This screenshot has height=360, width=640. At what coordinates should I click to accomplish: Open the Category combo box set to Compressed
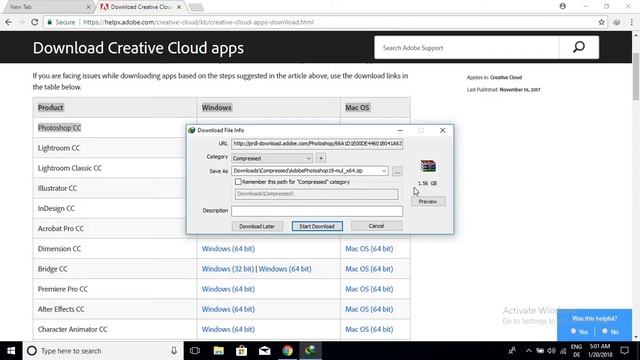[x=272, y=158]
